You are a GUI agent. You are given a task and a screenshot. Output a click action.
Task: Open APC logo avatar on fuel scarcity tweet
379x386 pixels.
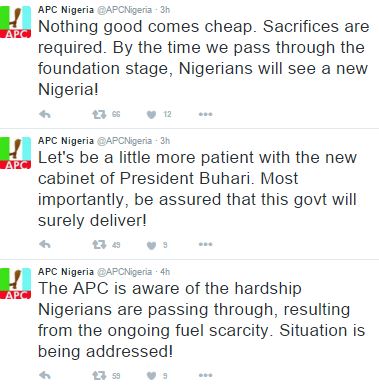(x=15, y=283)
